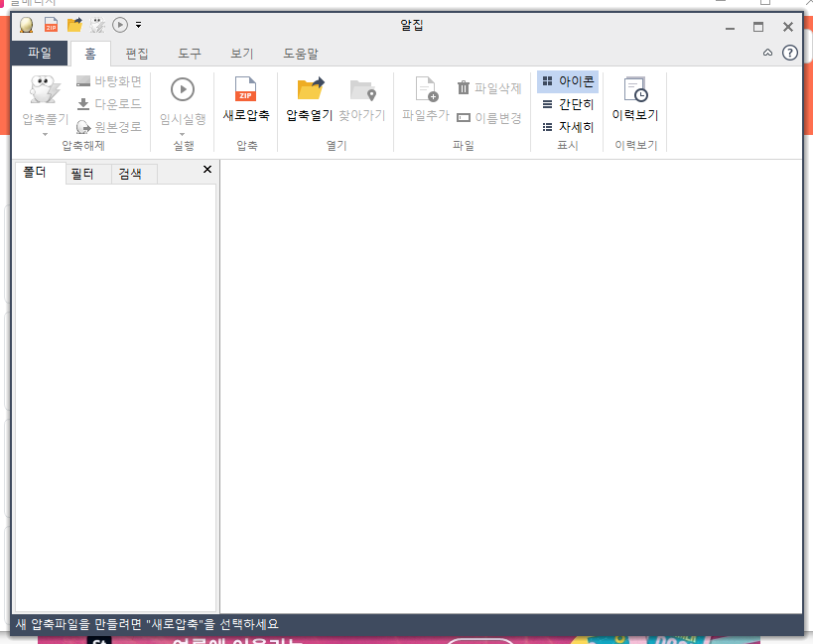
Task: Close the folder sidebar with its X button
Action: 207,169
